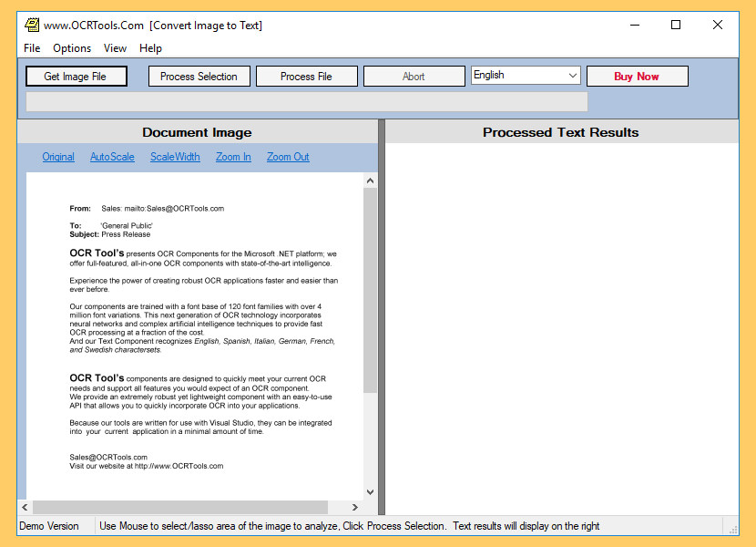Viewport: 756px width, 547px height.
Task: Click the horizontal scrollbar thumb below document
Action: click(180, 507)
